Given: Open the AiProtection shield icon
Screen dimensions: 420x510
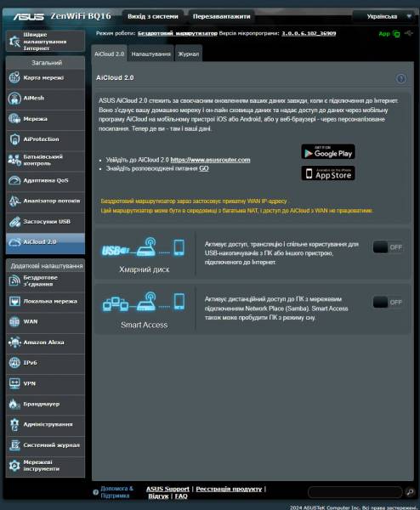Looking at the screenshot, I should coord(14,139).
